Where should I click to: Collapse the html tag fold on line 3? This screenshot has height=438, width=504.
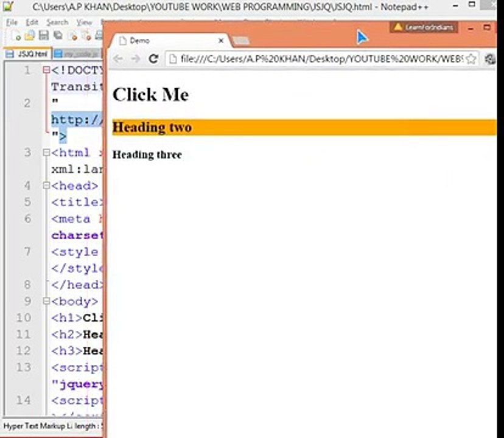[x=46, y=152]
